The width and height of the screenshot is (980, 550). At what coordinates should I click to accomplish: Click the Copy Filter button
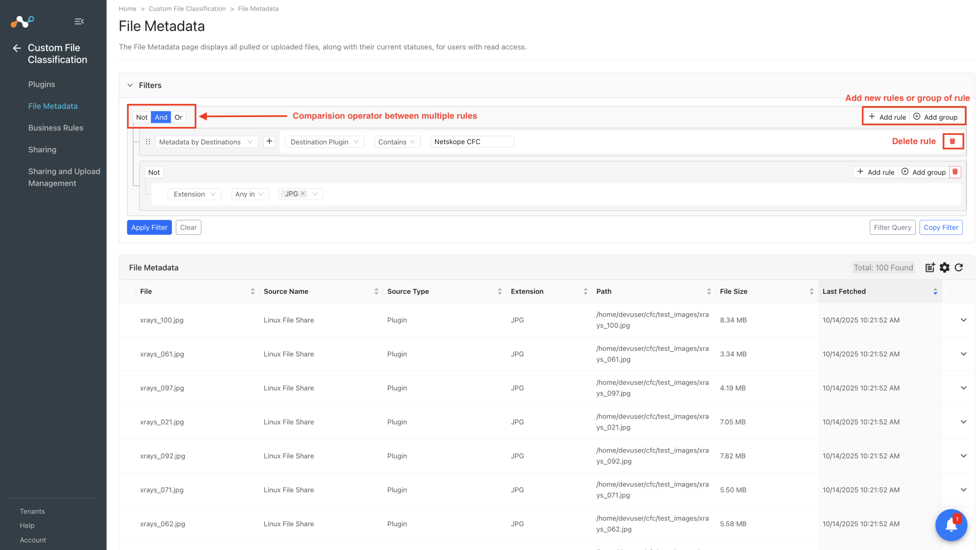pyautogui.click(x=941, y=228)
